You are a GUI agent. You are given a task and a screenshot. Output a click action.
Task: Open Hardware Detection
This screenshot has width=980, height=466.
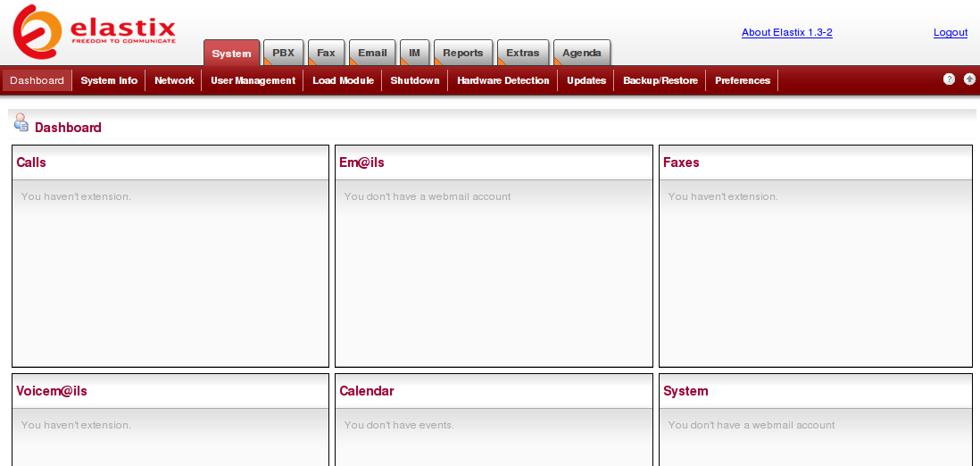coord(503,80)
